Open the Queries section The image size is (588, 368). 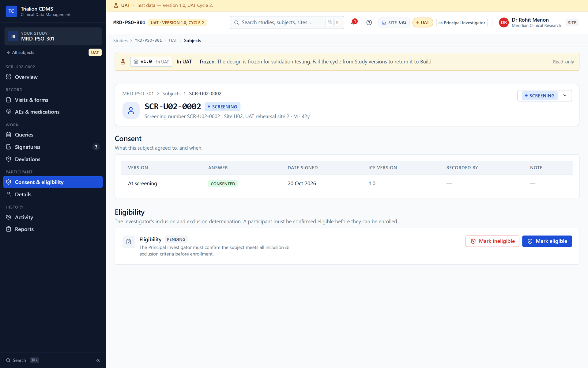click(x=53, y=135)
